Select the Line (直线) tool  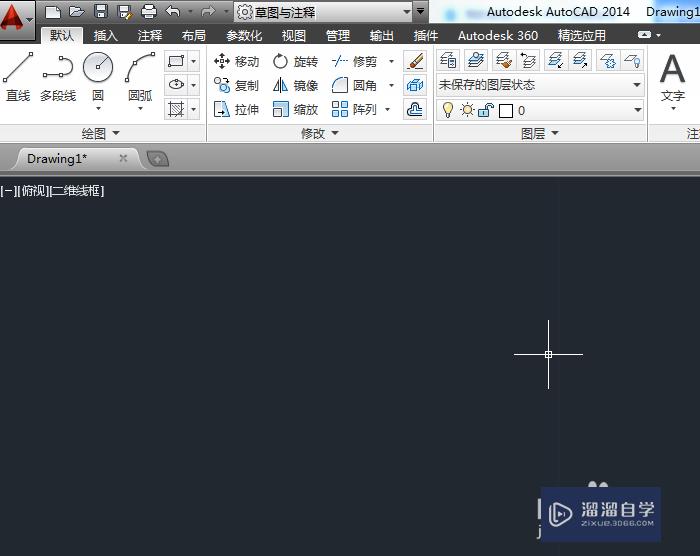(x=18, y=76)
